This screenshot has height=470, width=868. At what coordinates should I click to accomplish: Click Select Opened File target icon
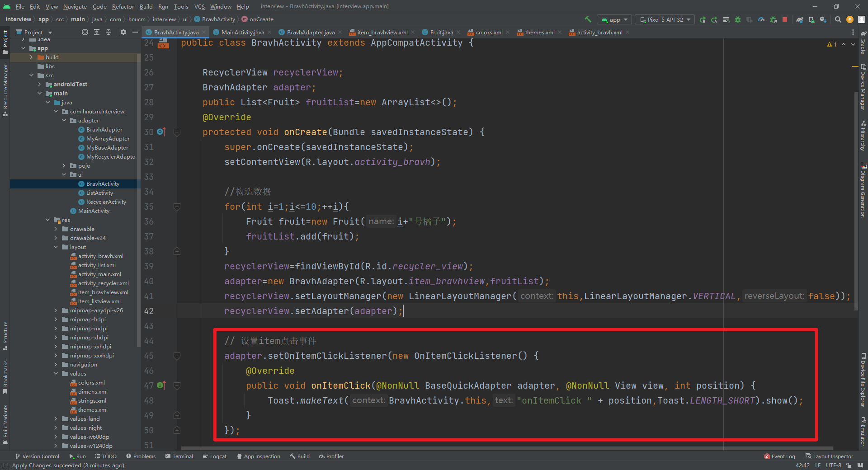[x=85, y=32]
